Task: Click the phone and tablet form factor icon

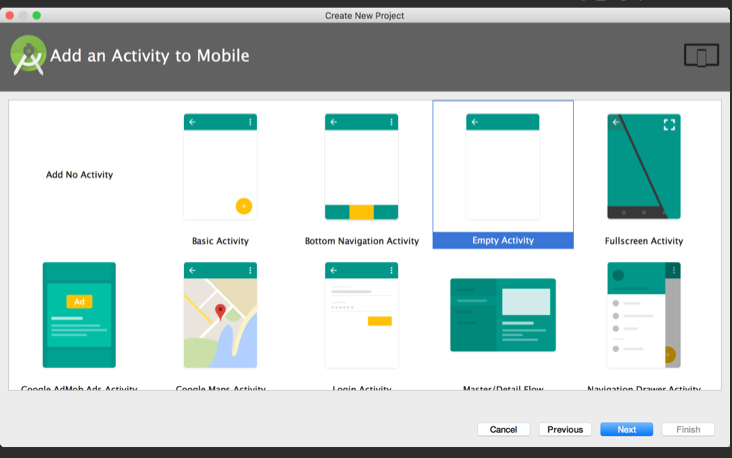Action: coord(701,56)
